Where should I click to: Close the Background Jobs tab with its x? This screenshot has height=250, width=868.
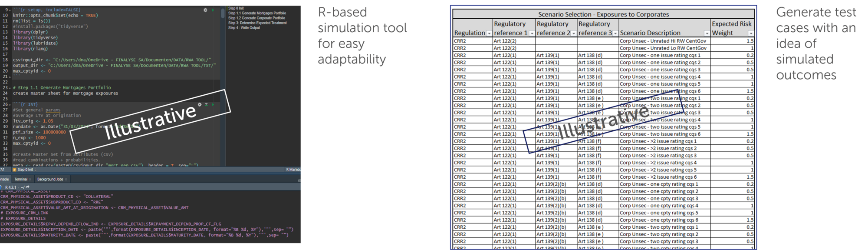pyautogui.click(x=66, y=180)
